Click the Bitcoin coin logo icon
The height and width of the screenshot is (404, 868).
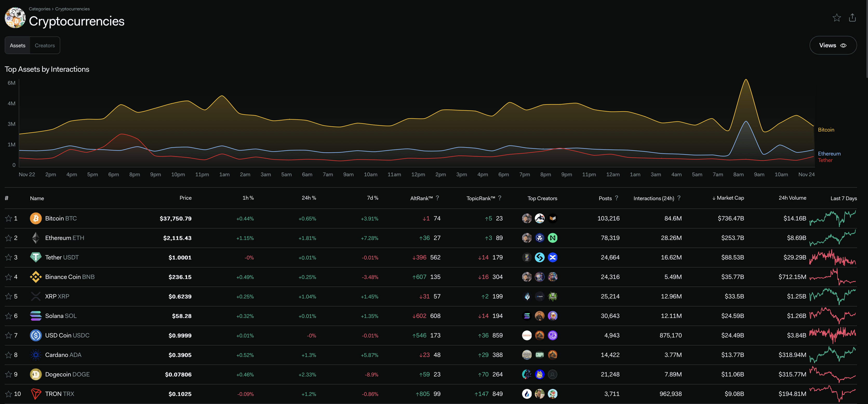pos(36,219)
